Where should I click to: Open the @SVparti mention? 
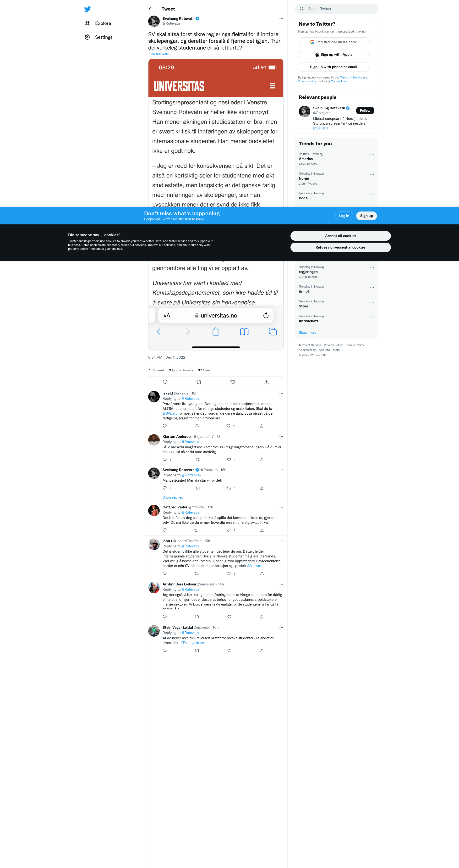point(170,413)
